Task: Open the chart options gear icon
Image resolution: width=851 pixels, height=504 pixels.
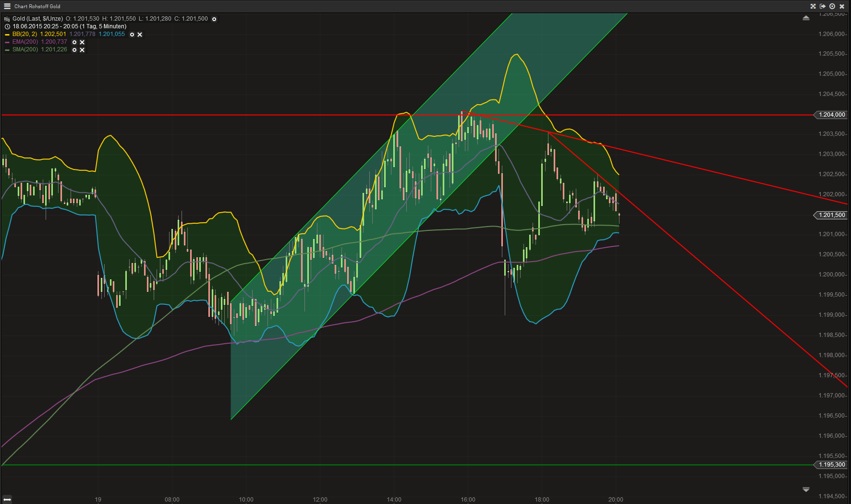Action: click(x=832, y=6)
